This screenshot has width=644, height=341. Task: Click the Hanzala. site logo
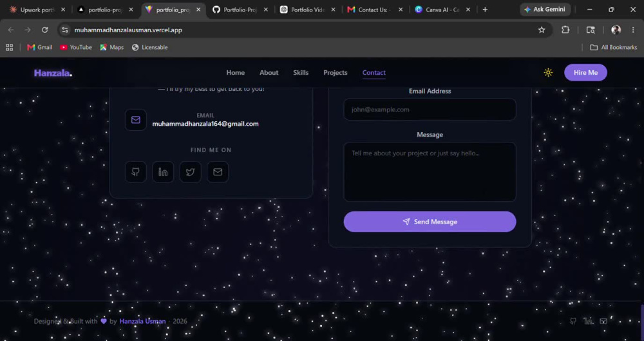pos(53,73)
